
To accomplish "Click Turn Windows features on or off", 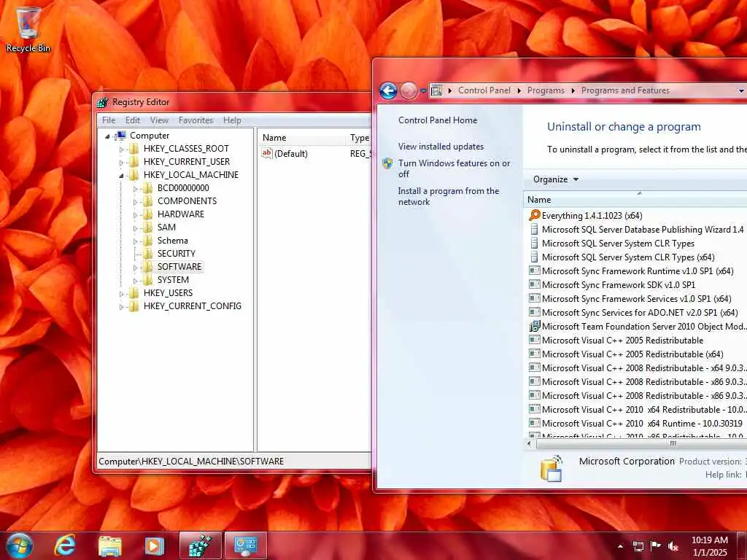I will tap(454, 168).
